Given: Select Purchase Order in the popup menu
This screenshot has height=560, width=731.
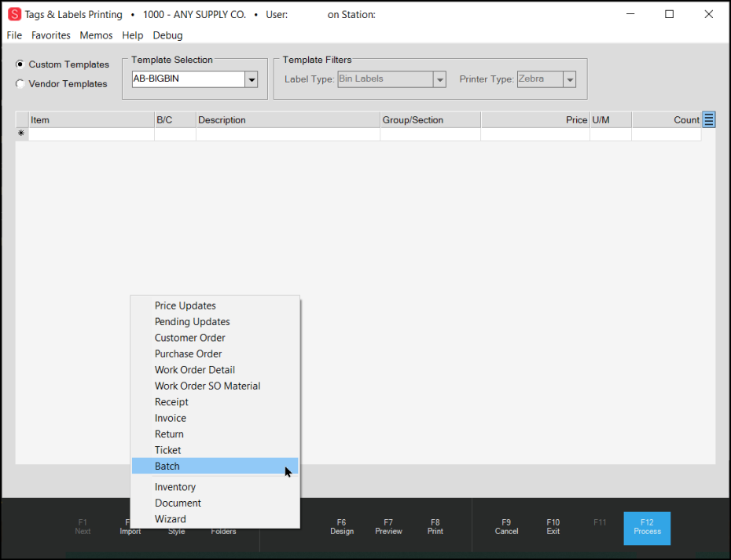Looking at the screenshot, I should coord(188,354).
